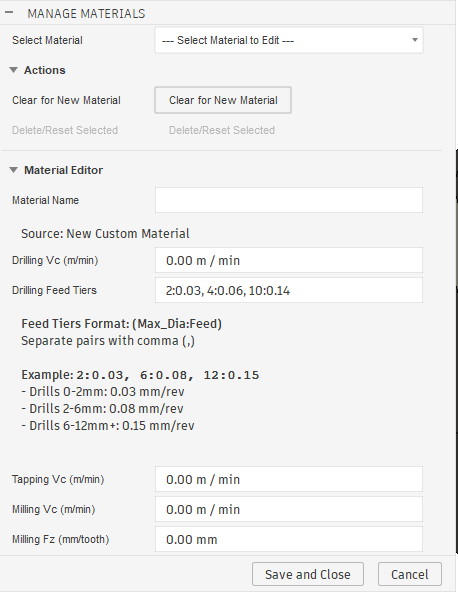This screenshot has height=593, width=458.
Task: Click the Example 2:0.03, 6:0.08 text
Action: pos(140,375)
